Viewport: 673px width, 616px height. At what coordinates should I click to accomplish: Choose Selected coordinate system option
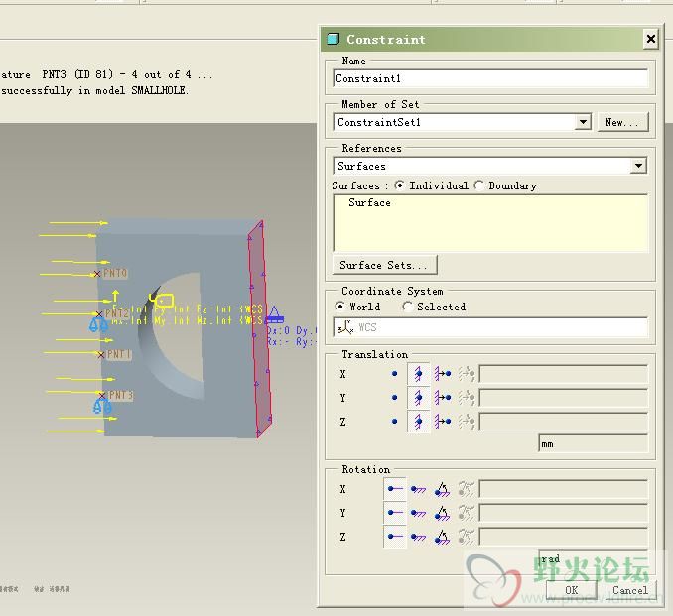coord(407,307)
